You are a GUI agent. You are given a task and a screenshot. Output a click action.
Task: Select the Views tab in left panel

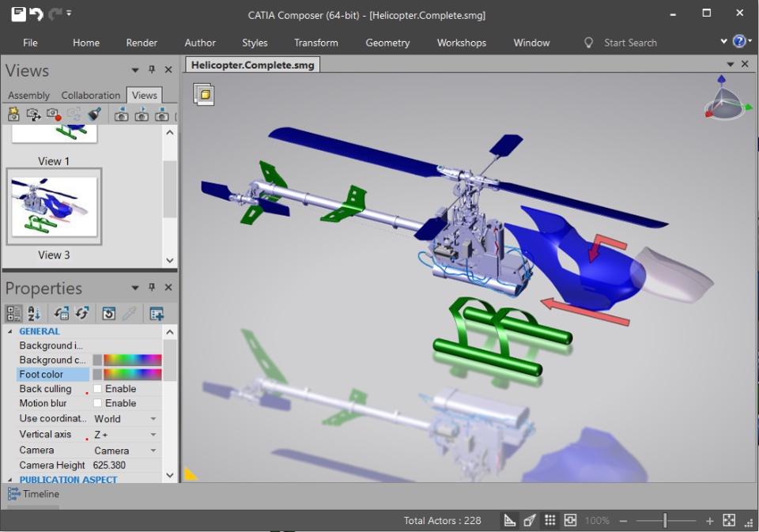(x=144, y=96)
